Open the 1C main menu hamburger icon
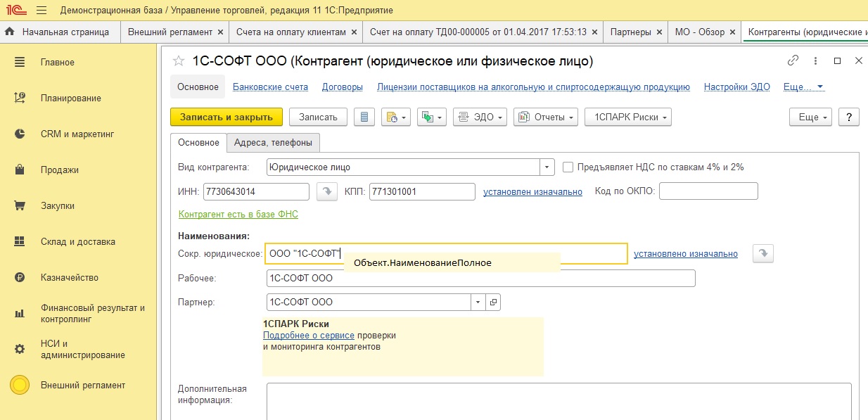868x420 pixels. tap(41, 11)
